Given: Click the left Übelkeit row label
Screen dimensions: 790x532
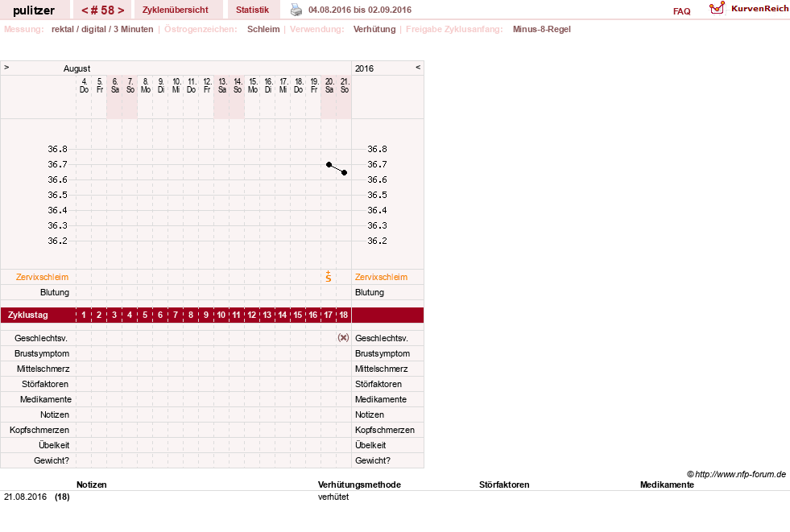Looking at the screenshot, I should coord(54,445).
